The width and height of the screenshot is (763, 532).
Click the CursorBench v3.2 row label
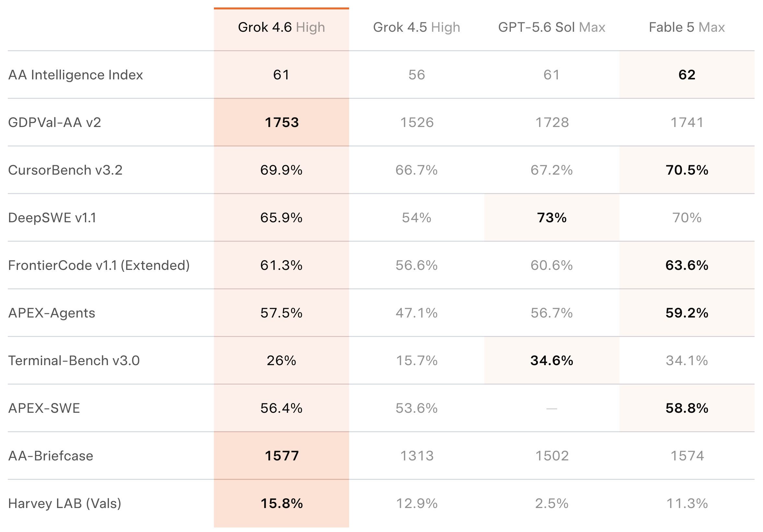(x=65, y=170)
